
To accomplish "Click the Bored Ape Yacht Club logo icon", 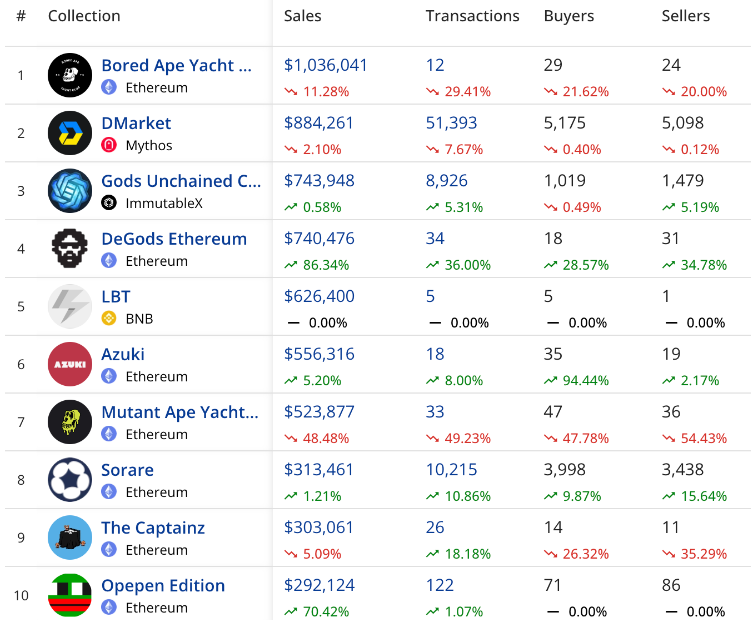I will [x=70, y=75].
